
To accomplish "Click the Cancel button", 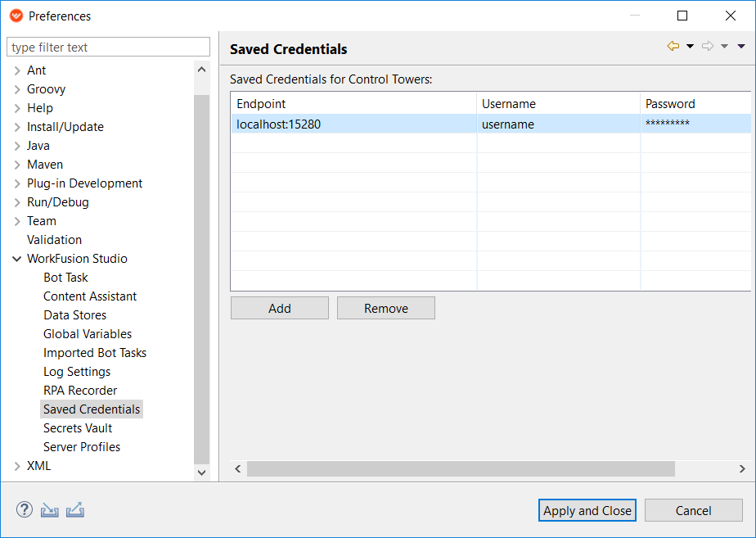I will pos(693,510).
